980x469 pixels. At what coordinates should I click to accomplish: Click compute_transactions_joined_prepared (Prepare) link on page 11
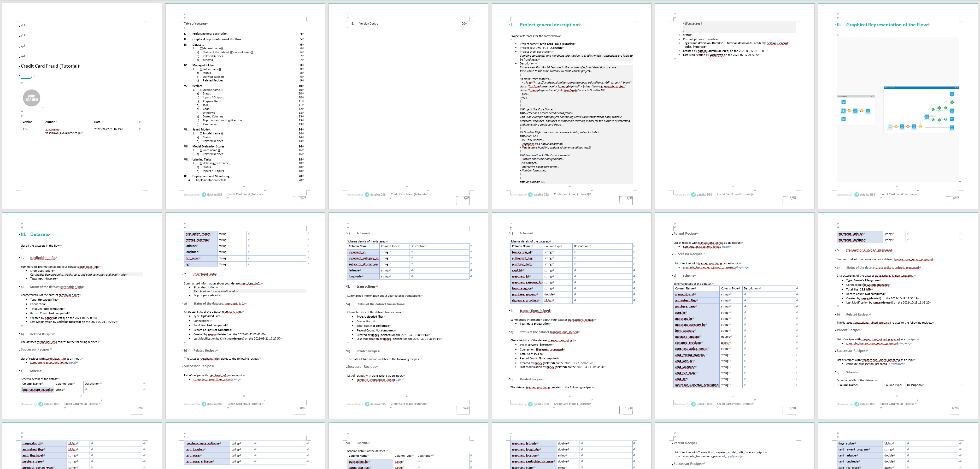coord(709,268)
